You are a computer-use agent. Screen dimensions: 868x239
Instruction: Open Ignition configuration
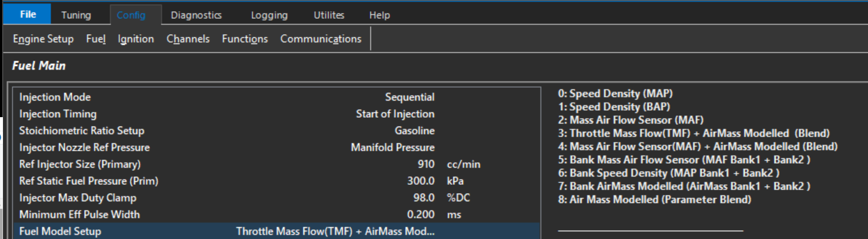coord(135,39)
